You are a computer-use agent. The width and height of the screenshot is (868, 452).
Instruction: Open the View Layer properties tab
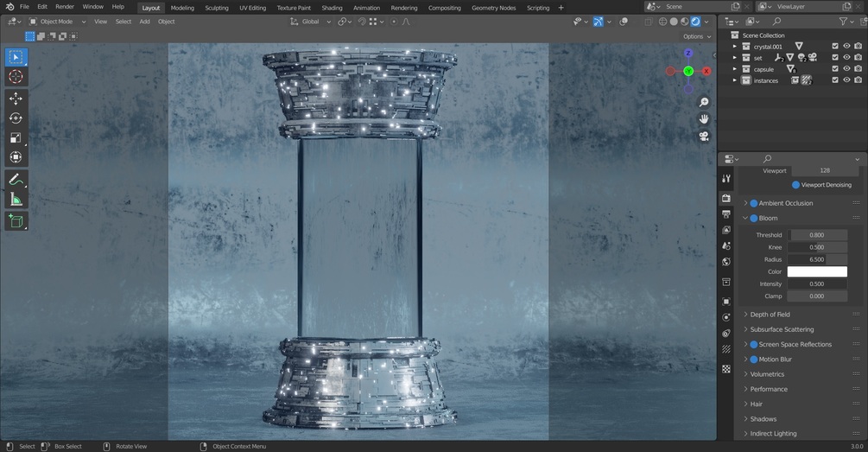coord(726,230)
